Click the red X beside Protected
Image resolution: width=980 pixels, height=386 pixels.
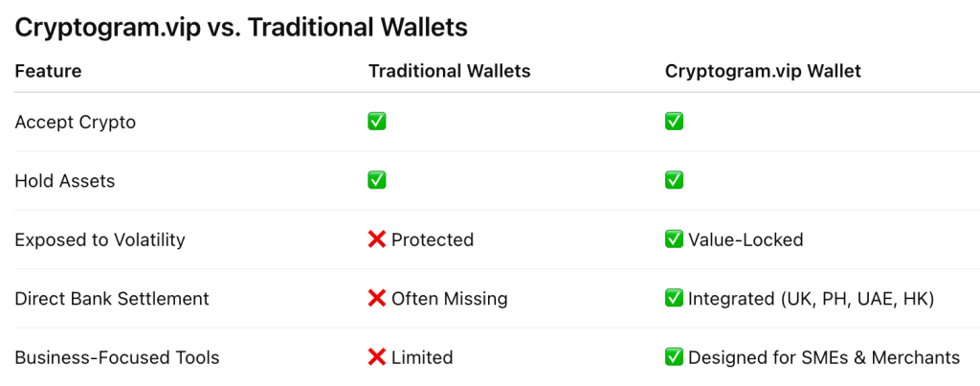tap(377, 239)
